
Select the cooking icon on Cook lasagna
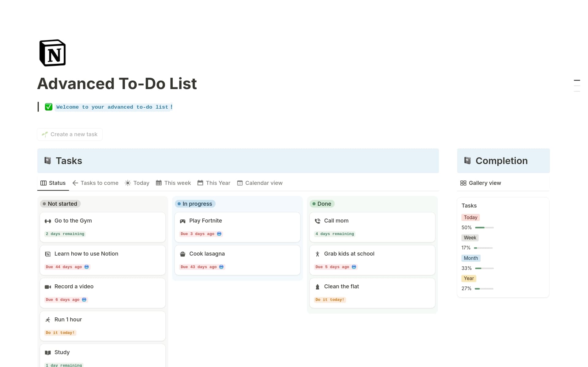point(183,254)
